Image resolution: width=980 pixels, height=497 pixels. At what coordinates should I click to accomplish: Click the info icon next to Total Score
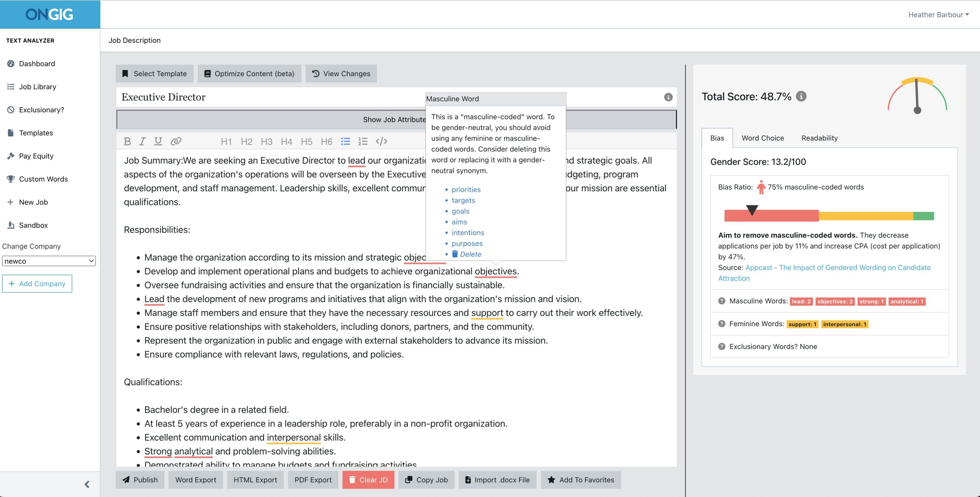pyautogui.click(x=801, y=96)
